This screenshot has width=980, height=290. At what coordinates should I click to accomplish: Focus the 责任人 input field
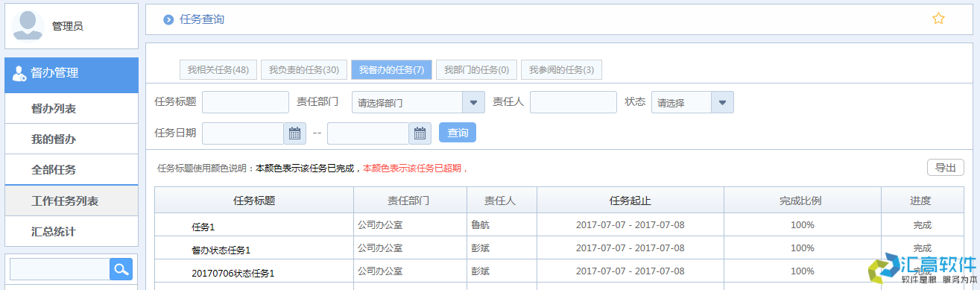(x=573, y=102)
